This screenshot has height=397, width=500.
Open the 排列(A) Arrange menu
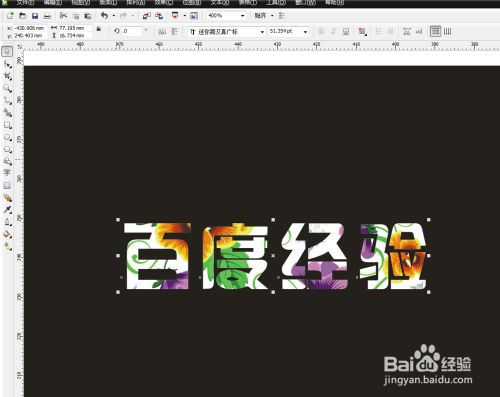(136, 3)
